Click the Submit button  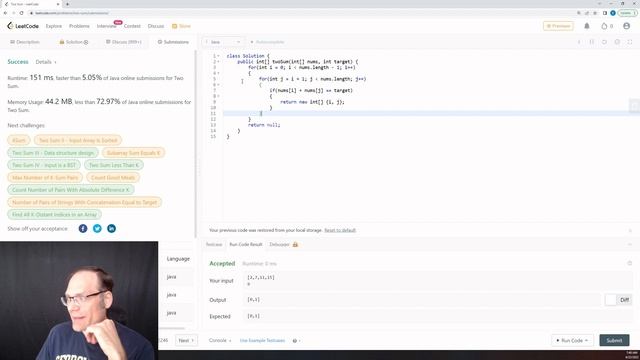click(614, 340)
